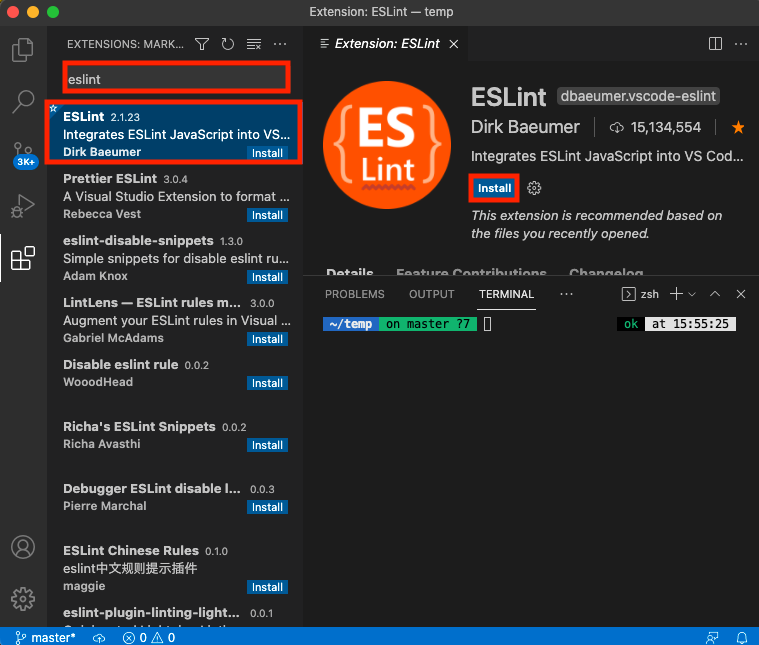Open the Manage gear in activity bar
The width and height of the screenshot is (759, 645).
coord(23,599)
